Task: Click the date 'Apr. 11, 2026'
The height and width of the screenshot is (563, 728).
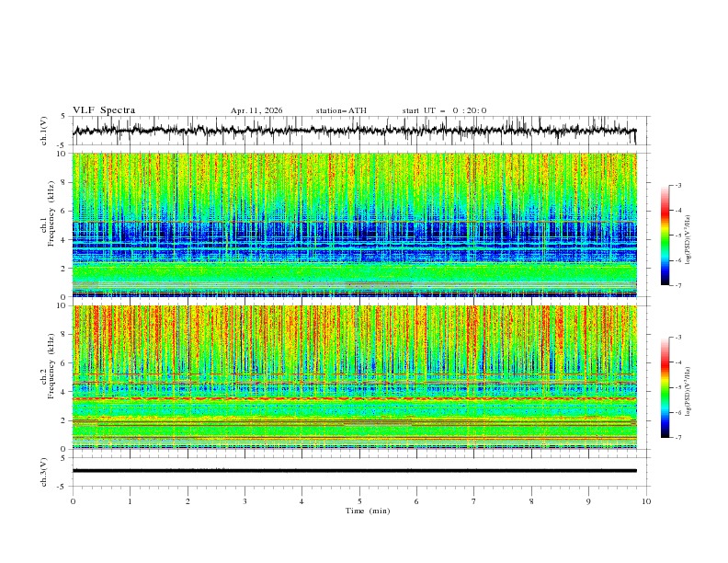Action: click(256, 110)
